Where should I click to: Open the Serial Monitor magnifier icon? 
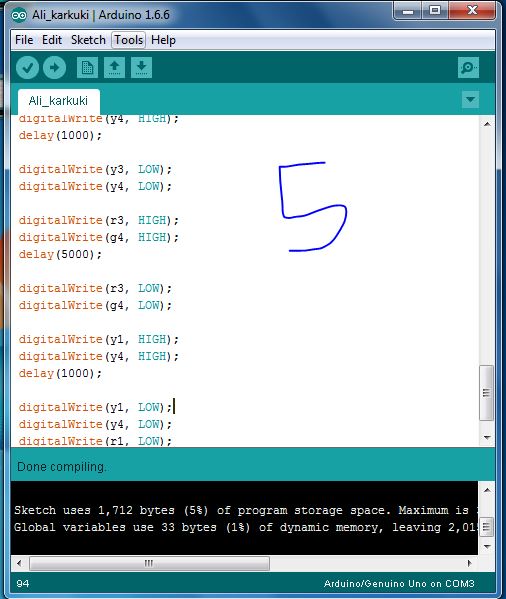[x=468, y=68]
